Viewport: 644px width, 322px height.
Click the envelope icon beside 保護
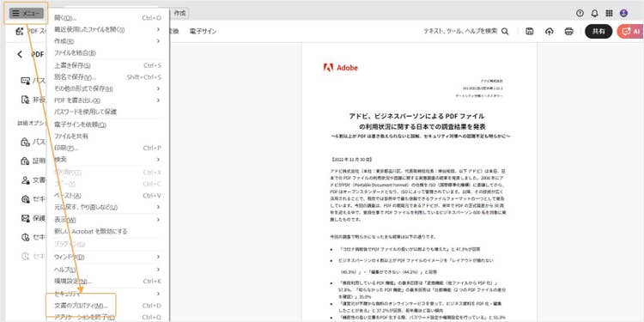click(26, 218)
